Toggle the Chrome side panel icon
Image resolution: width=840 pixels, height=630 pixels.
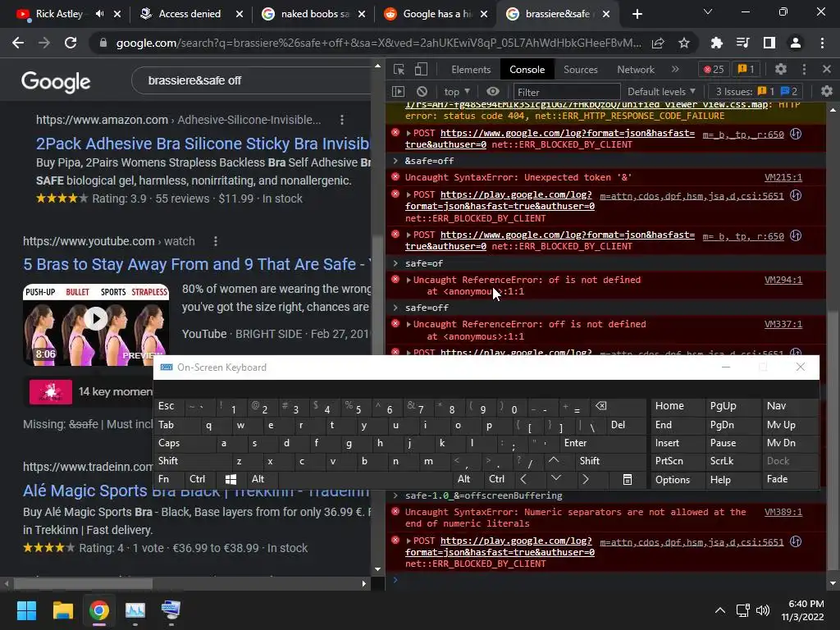click(x=769, y=43)
